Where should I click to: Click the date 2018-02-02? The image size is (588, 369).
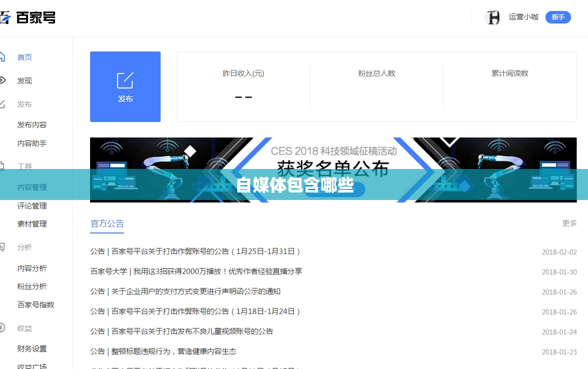pos(559,252)
